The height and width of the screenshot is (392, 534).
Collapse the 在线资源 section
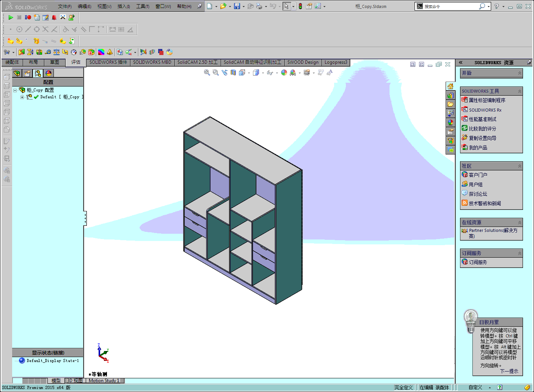(520, 223)
